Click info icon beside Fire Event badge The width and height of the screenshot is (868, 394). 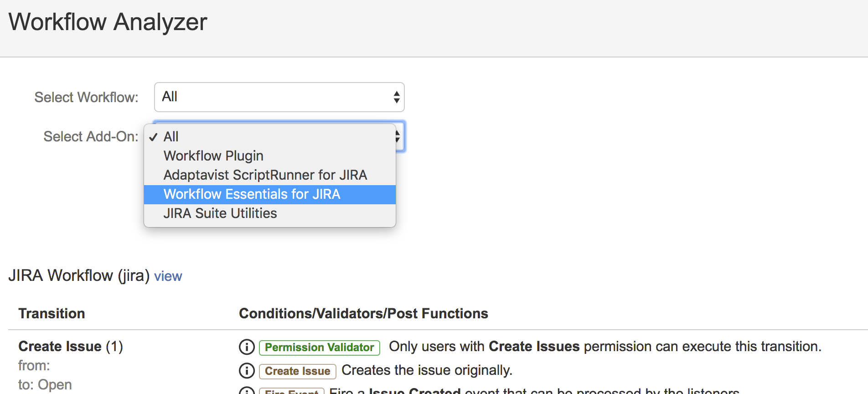coord(247,391)
